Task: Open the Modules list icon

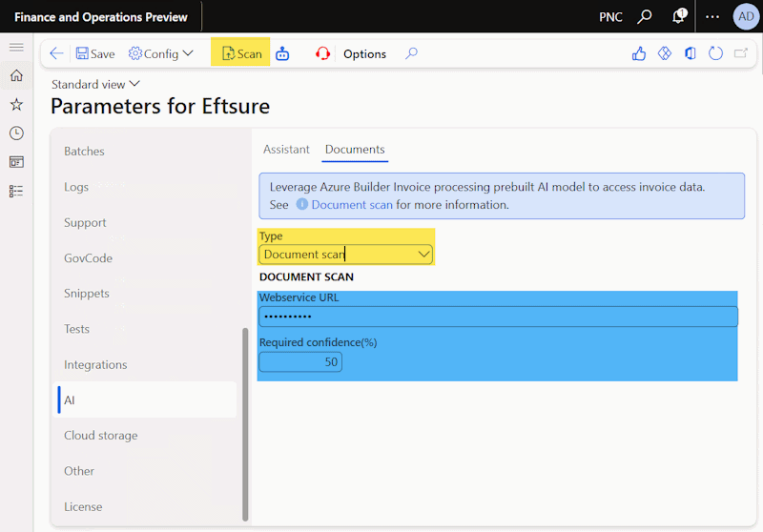Action: [x=16, y=191]
